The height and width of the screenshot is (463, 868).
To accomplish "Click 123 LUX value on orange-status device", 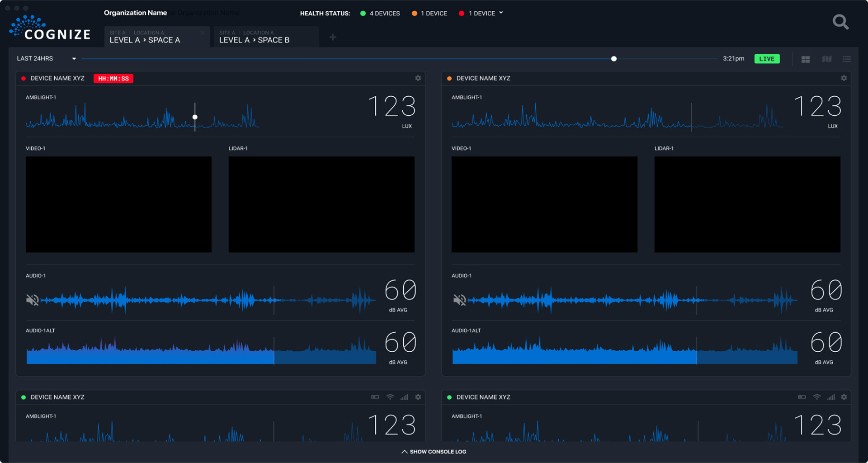I will [x=818, y=111].
